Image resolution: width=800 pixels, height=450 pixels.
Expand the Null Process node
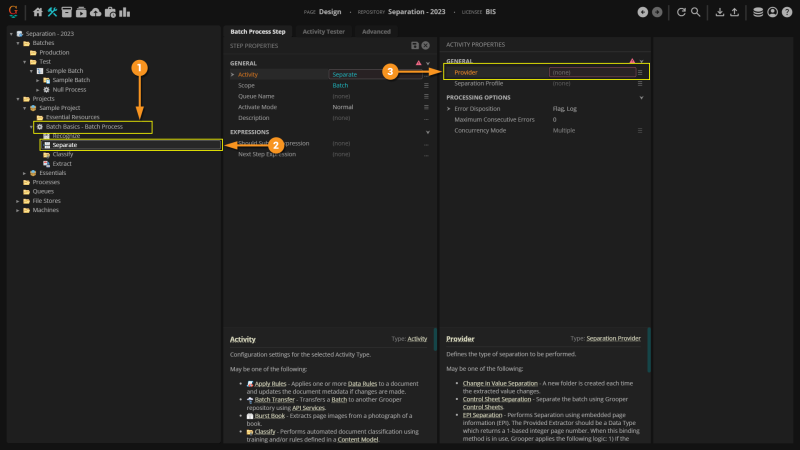38,90
